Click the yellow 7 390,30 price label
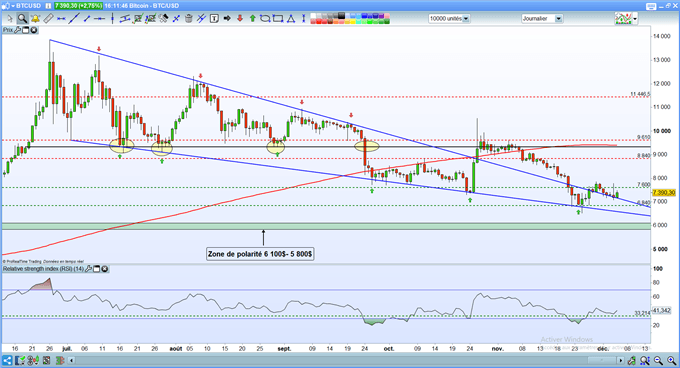Image resolution: width=680 pixels, height=368 pixels. tap(664, 193)
